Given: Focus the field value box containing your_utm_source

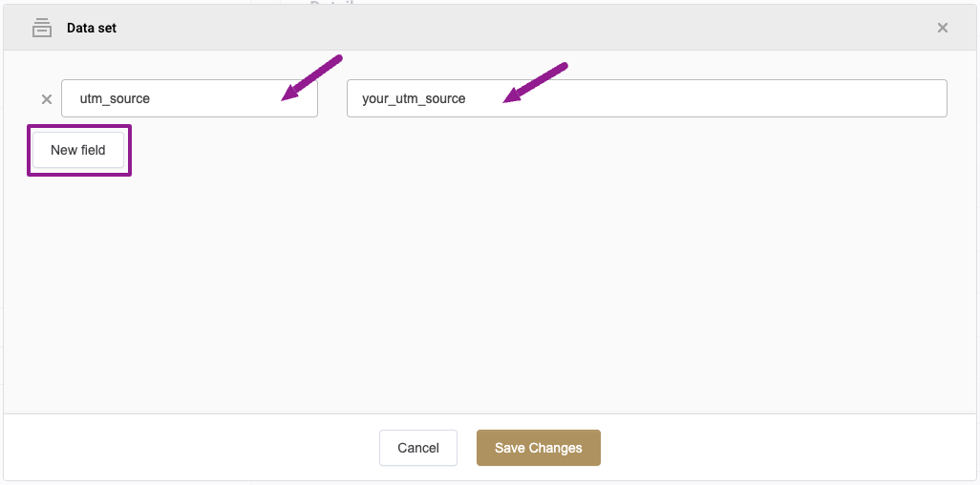Looking at the screenshot, I should pyautogui.click(x=647, y=98).
